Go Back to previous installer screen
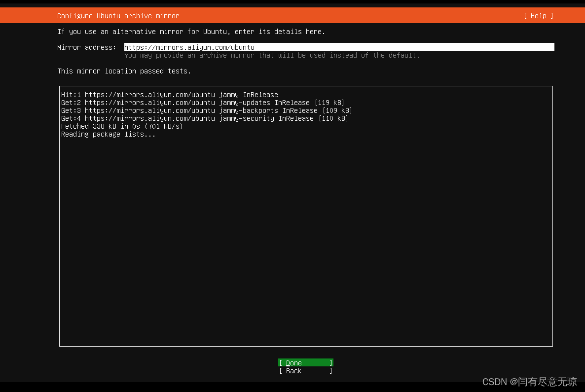Image resolution: width=585 pixels, height=392 pixels. (x=305, y=371)
